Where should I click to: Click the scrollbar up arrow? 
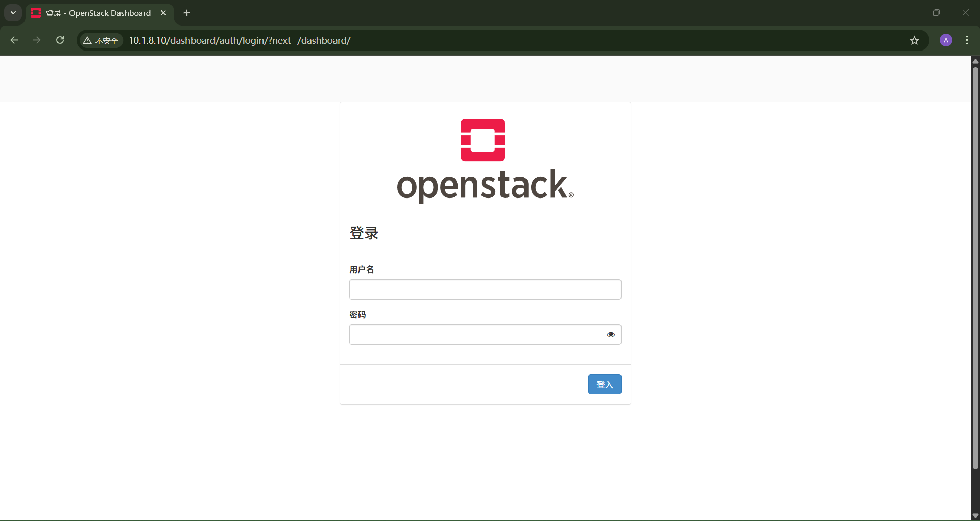[975, 61]
